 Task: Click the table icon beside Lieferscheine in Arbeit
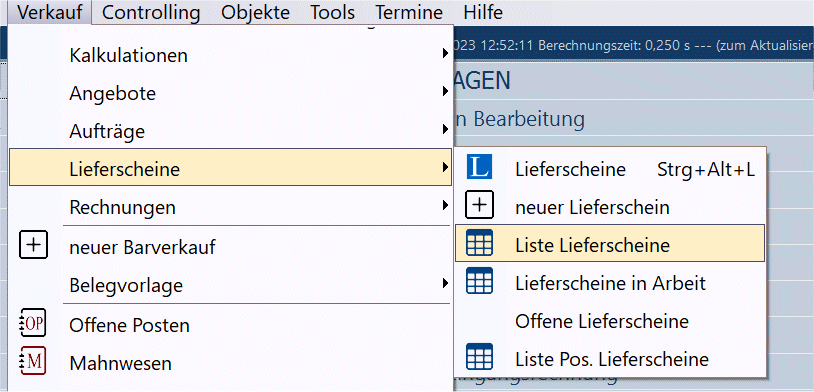click(479, 281)
